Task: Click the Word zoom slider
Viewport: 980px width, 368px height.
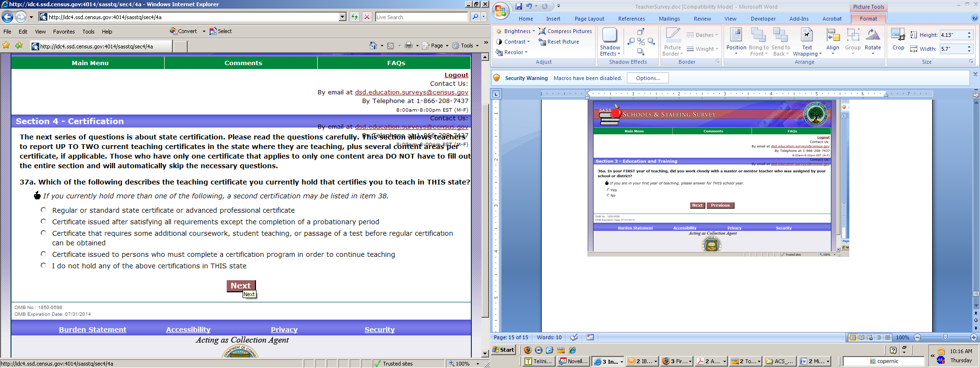Action: (x=945, y=337)
